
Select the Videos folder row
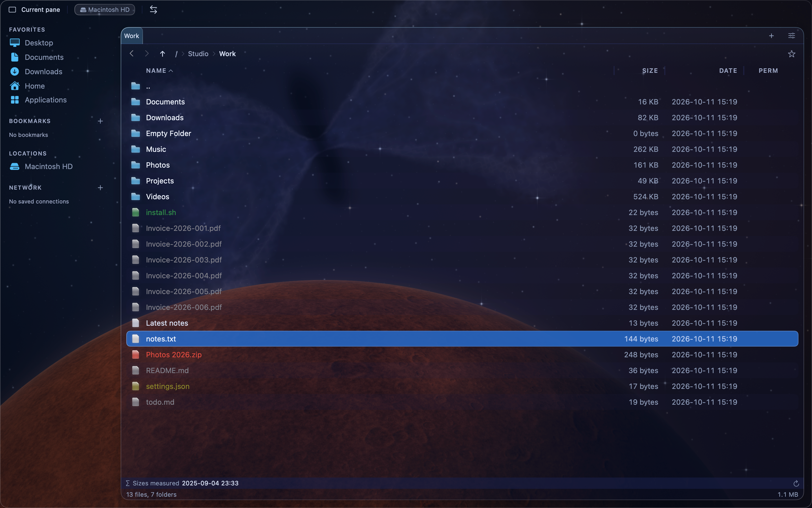point(462,196)
